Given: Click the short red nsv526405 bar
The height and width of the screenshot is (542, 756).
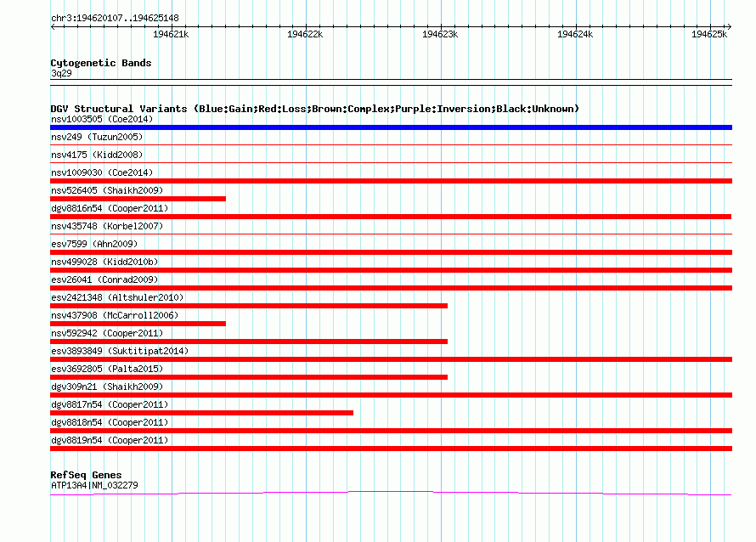Looking at the screenshot, I should [138, 199].
